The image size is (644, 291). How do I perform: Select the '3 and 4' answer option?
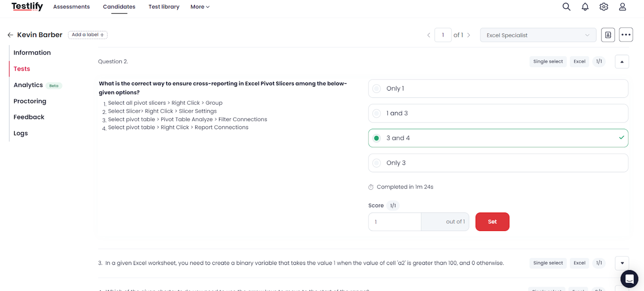498,138
